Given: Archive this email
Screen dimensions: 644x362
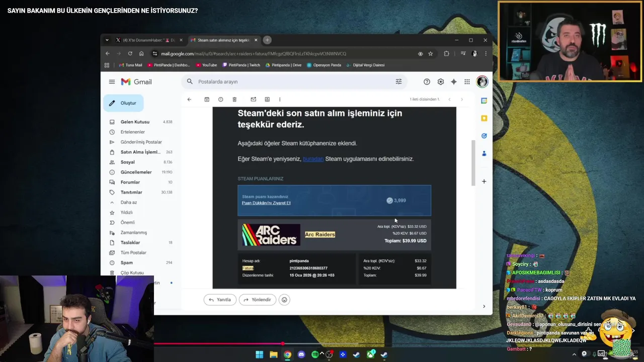Looking at the screenshot, I should (x=207, y=99).
